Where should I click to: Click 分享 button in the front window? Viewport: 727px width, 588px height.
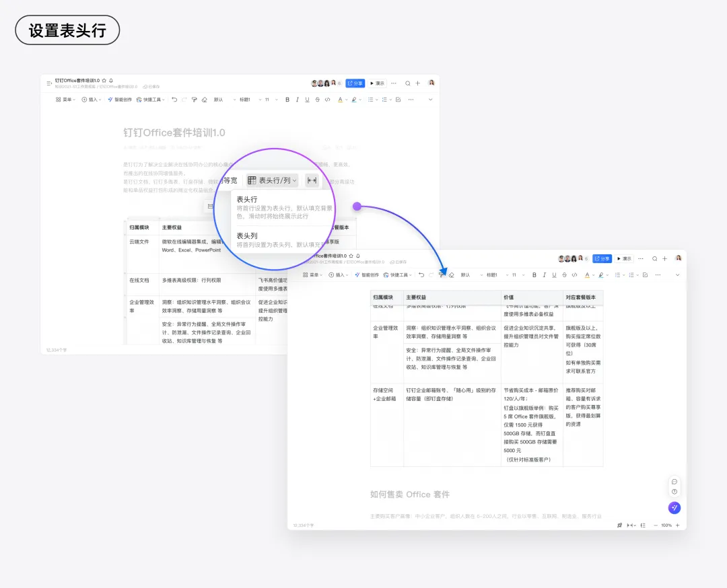click(x=602, y=258)
